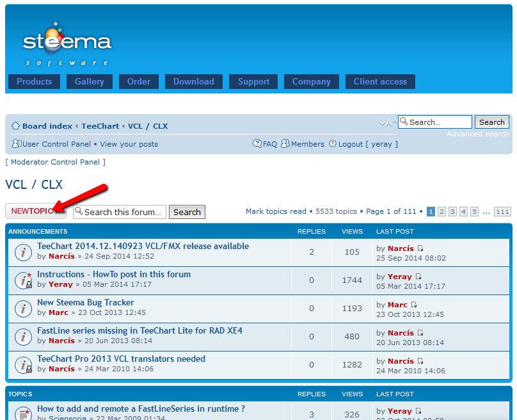Image resolution: width=517 pixels, height=420 pixels.
Task: Click the announcement icon for TeeChart 2014.12.140923 release
Action: [x=24, y=252]
